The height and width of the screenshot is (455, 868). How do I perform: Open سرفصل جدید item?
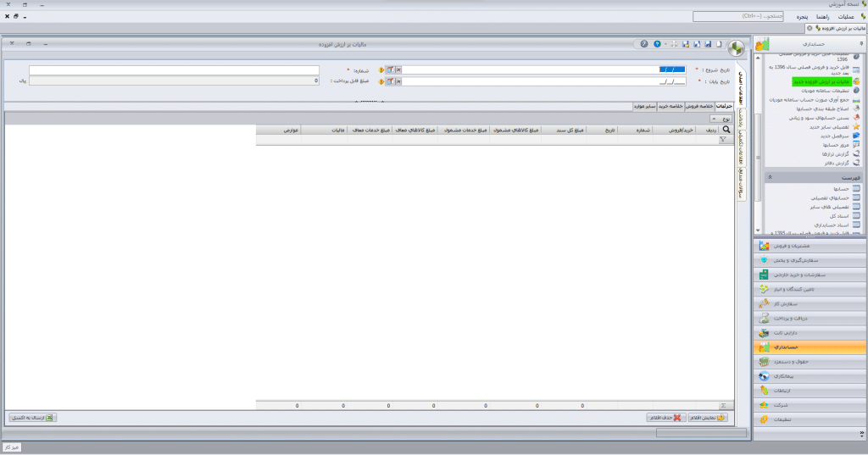[x=835, y=136]
